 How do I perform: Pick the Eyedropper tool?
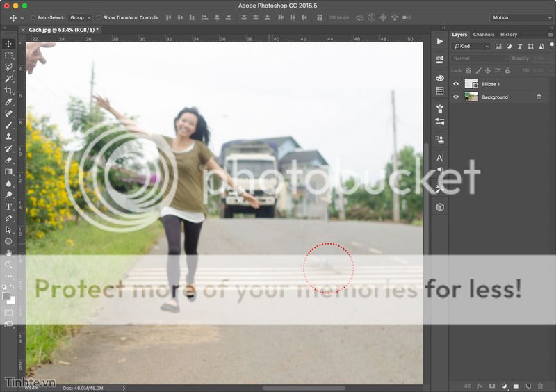tap(8, 102)
